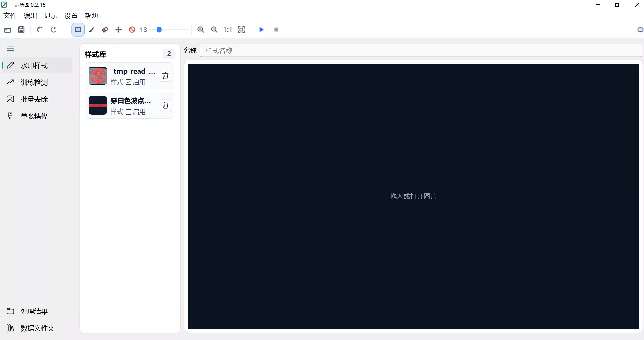The height and width of the screenshot is (340, 644).
Task: Delete the 穿白色波点 style
Action: pos(165,105)
